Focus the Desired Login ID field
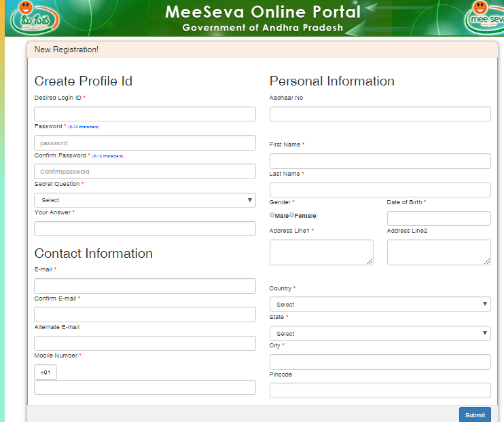This screenshot has height=422, width=504. 145,114
